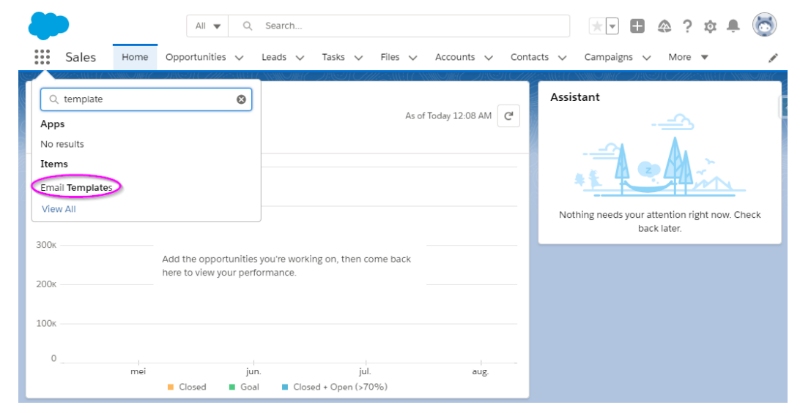Clear the template search text
This screenshot has width=800, height=413.
(x=241, y=100)
